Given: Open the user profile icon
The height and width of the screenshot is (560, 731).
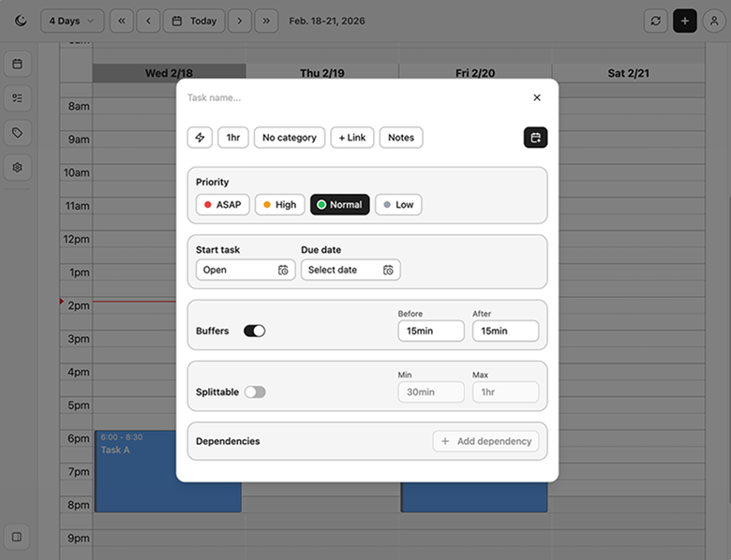Looking at the screenshot, I should point(714,21).
